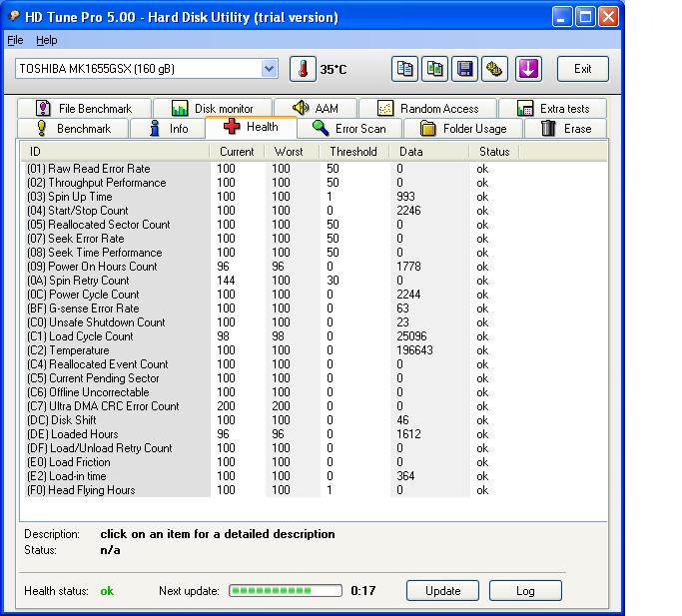Click the 35°C temperature readout
Screen dimensions: 682x616
tap(334, 70)
